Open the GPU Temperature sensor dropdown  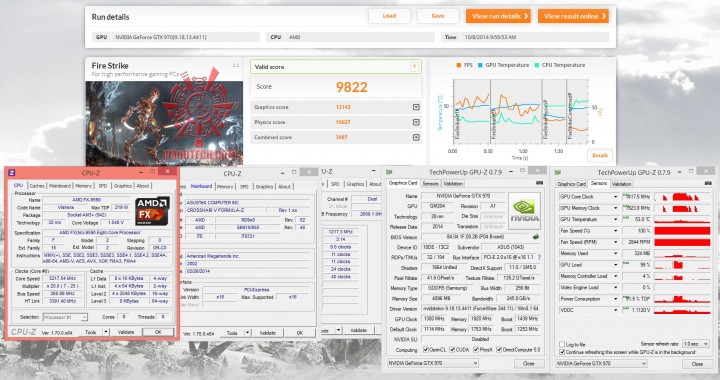click(616, 219)
